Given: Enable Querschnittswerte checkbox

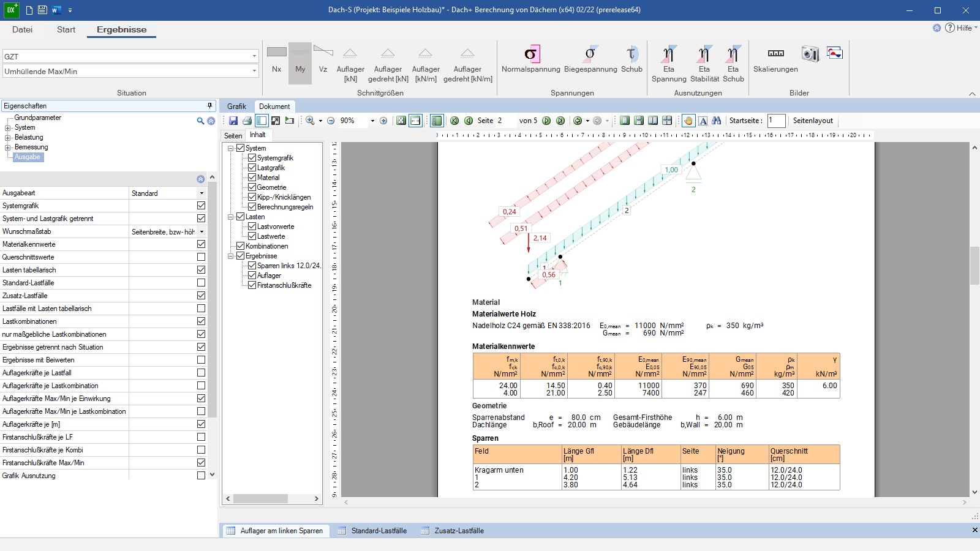Looking at the screenshot, I should [x=201, y=257].
